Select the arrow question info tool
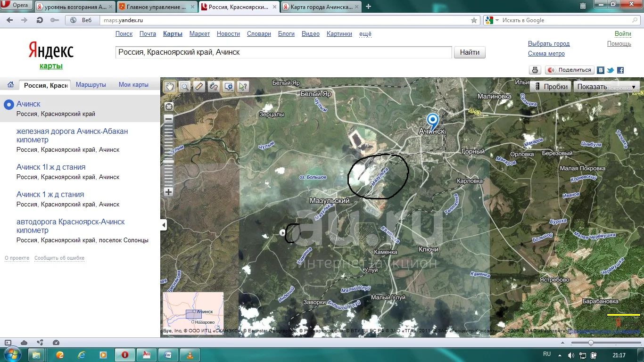This screenshot has height=362, width=644. pos(243,86)
